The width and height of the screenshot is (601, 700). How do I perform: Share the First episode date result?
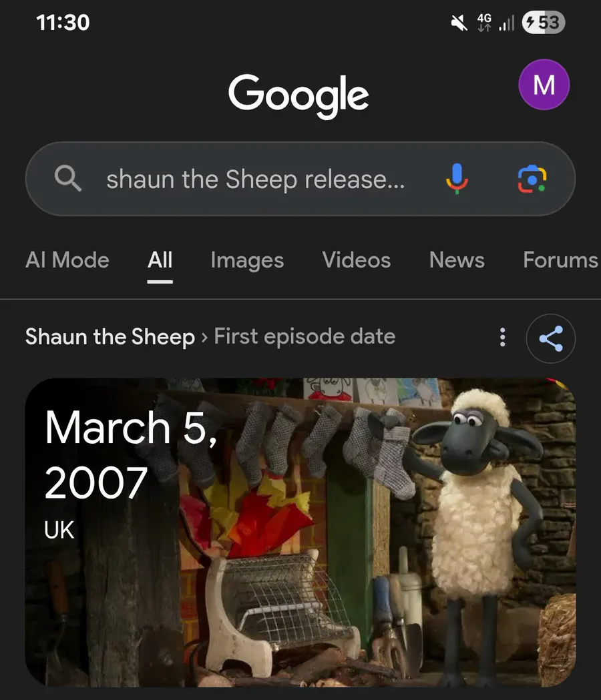pyautogui.click(x=550, y=338)
